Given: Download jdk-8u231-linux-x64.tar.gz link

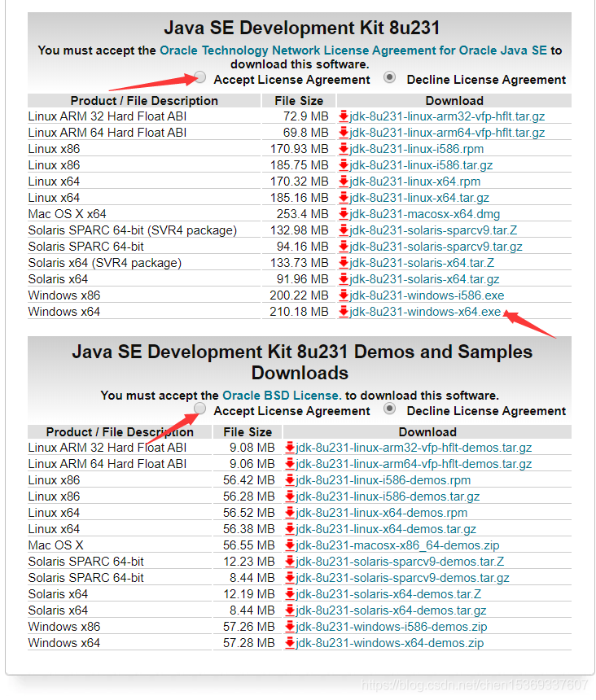Looking at the screenshot, I should pyautogui.click(x=419, y=198).
